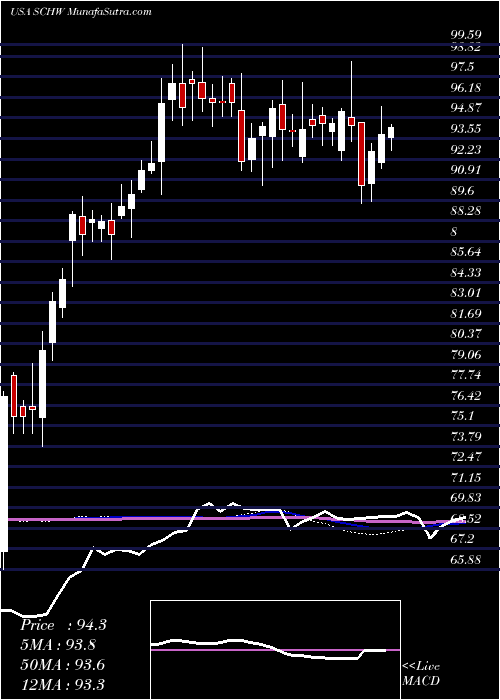The height and width of the screenshot is (700, 500).
Task: Click the 'USA SCHW MunafaSutra.com' chart title
Action: (x=81, y=12)
